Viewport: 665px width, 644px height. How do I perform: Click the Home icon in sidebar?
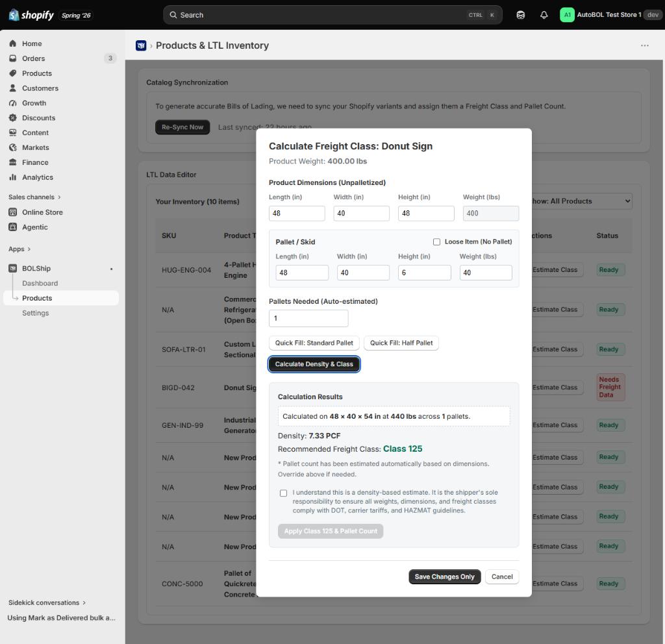13,43
